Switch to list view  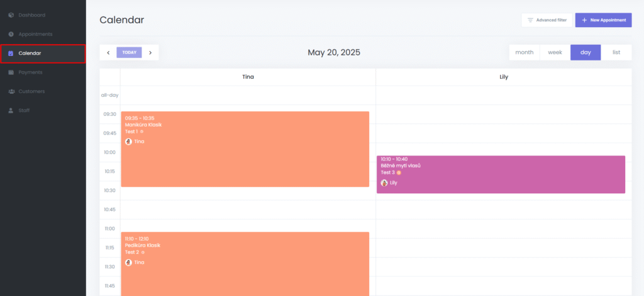[616, 52]
